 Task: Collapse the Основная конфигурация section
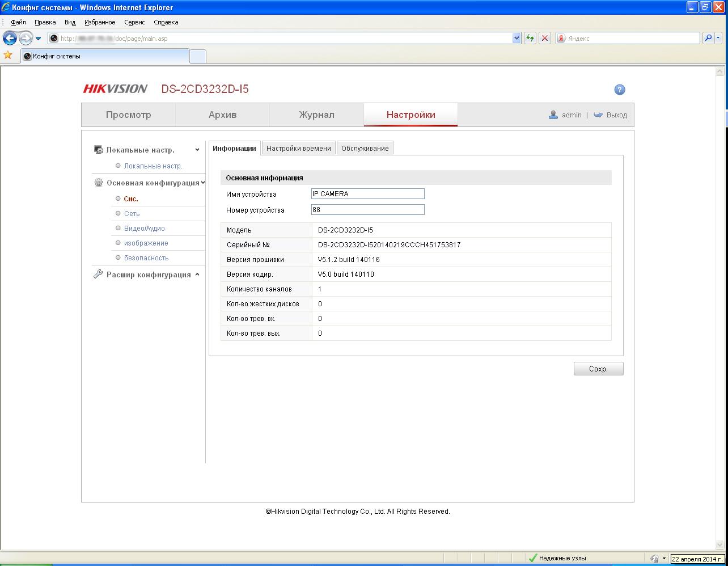(203, 183)
